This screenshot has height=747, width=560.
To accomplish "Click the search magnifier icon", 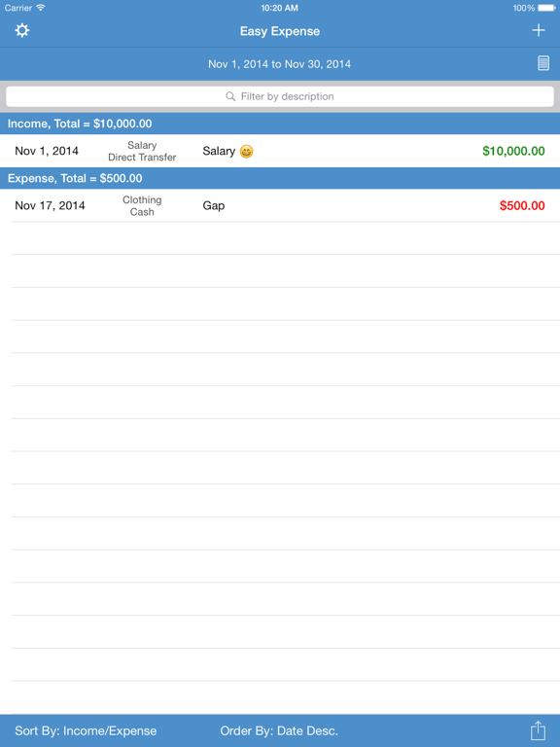I will click(x=230, y=96).
